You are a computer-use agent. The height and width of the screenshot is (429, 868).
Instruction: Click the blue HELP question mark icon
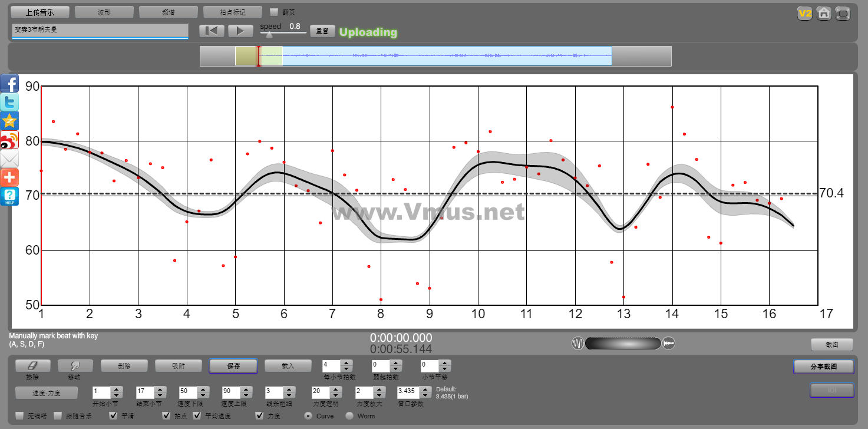pos(9,196)
